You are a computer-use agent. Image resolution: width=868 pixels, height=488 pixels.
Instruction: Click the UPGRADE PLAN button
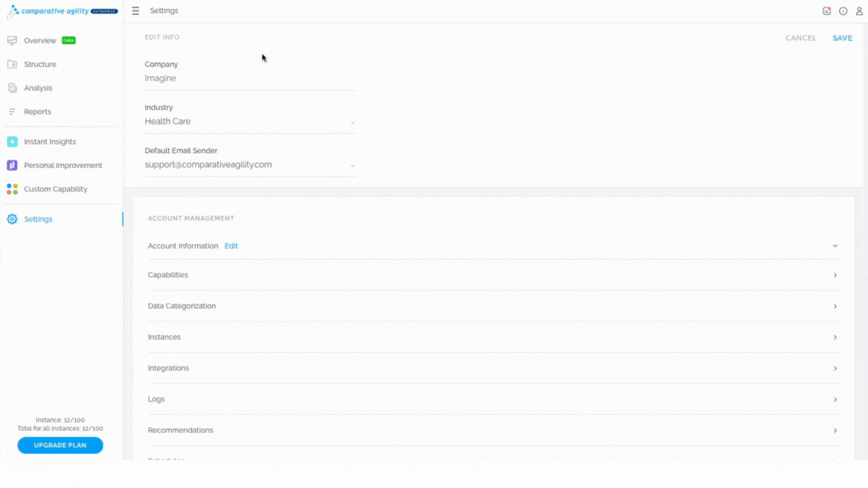pyautogui.click(x=60, y=445)
